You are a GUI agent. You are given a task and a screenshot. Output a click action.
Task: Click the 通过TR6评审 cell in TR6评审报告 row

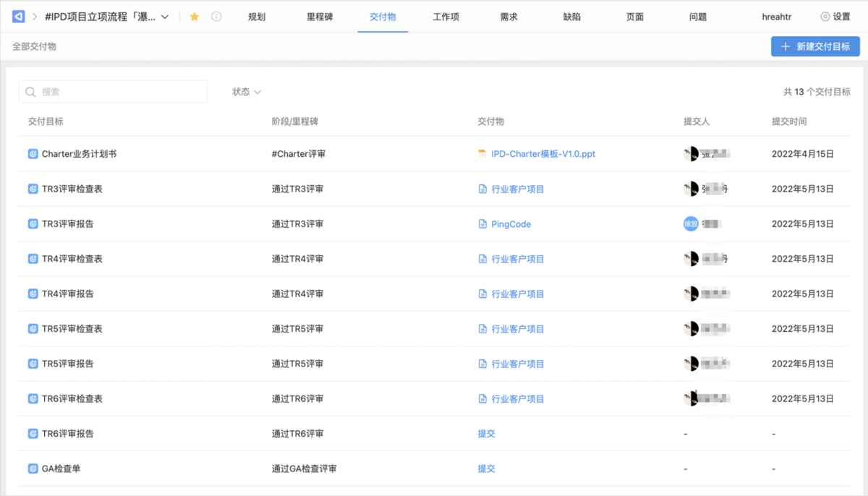pos(297,434)
